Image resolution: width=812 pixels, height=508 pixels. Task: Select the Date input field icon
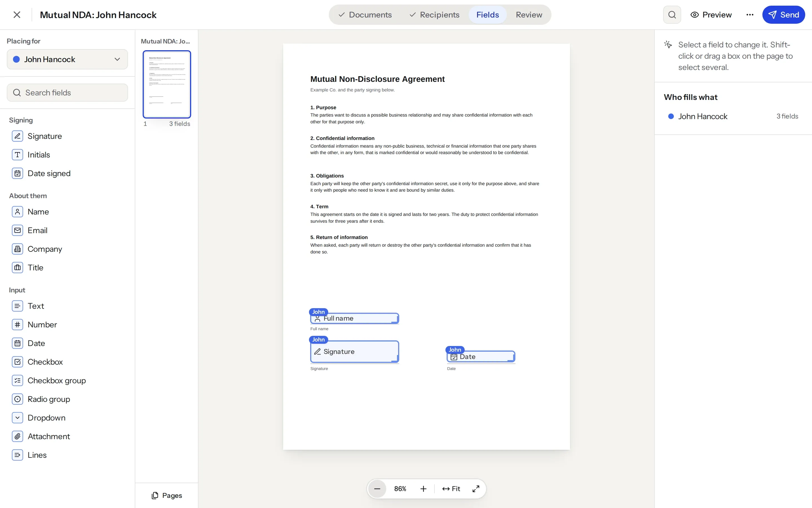17,343
